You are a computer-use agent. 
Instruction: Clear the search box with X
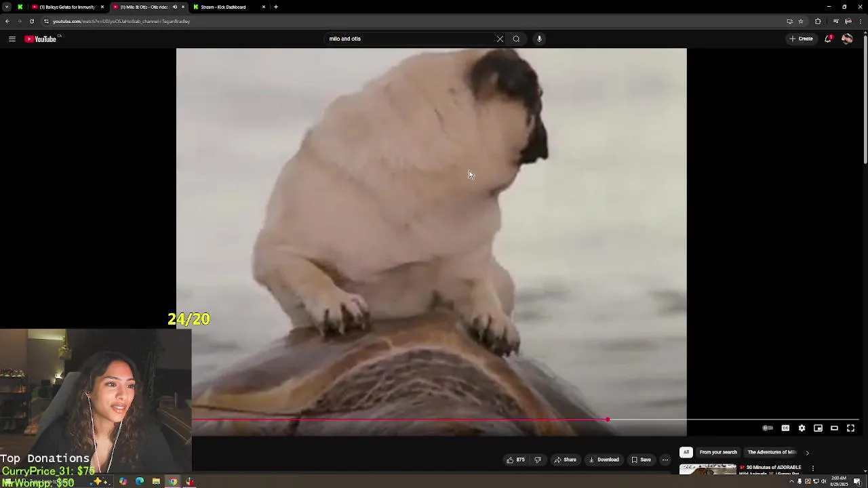point(500,39)
